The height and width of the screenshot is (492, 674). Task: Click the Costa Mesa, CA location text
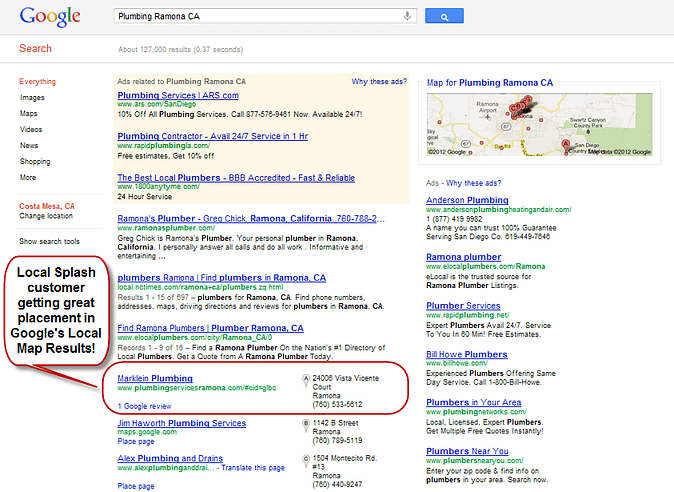click(46, 206)
